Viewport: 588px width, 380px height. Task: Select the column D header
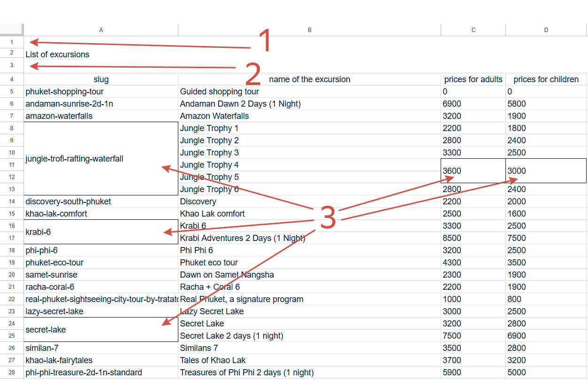pos(546,30)
